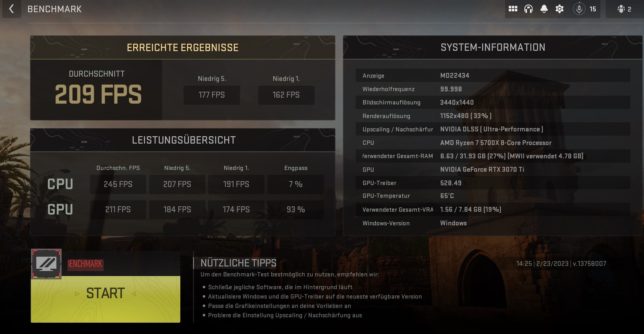Start the benchmark with START button
This screenshot has width=644, height=334.
point(105,299)
